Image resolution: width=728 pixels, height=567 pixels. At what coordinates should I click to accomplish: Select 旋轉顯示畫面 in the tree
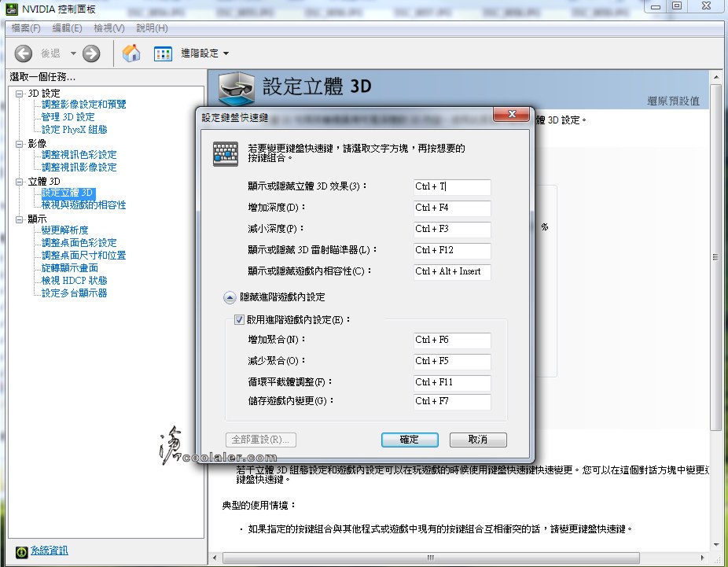[70, 268]
